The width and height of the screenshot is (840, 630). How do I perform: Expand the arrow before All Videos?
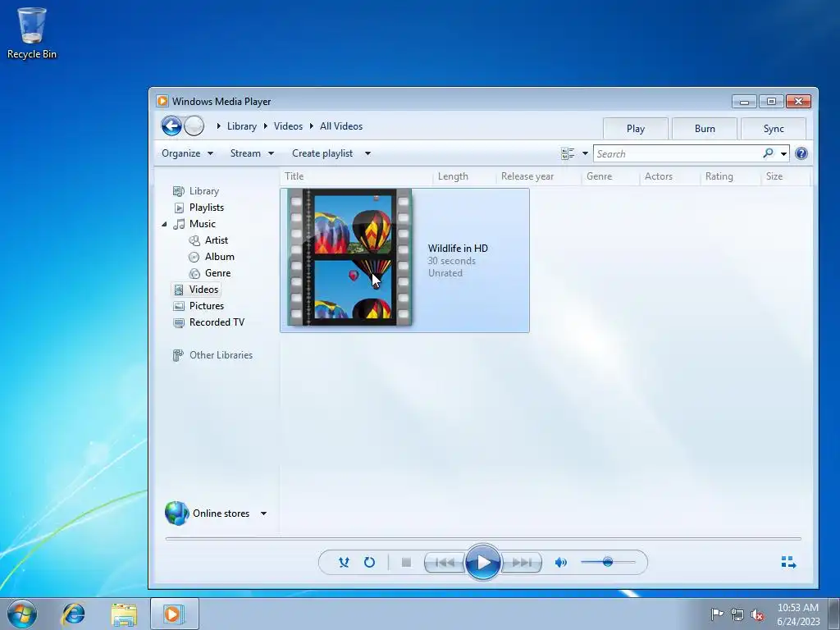(312, 126)
